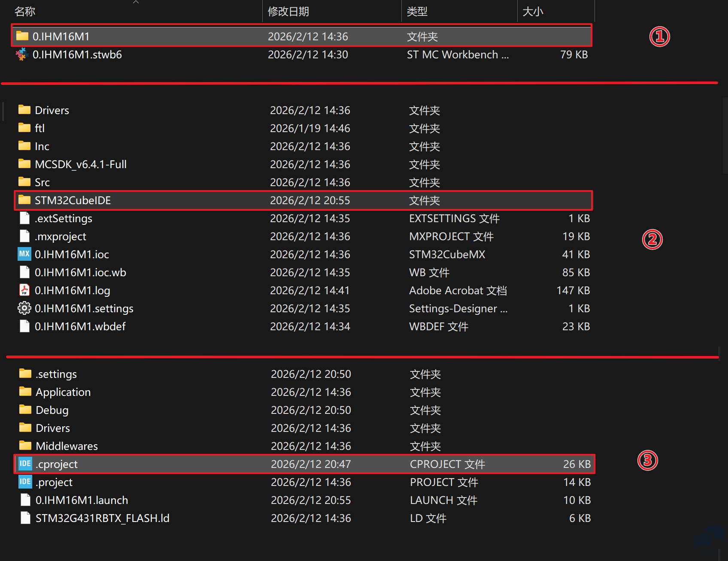728x561 pixels.
Task: Select the date 2026/2/12 14:34
Action: coord(310,326)
